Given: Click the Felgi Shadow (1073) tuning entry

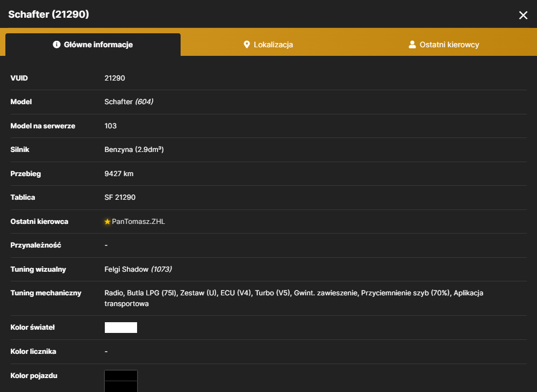Looking at the screenshot, I should (x=138, y=269).
